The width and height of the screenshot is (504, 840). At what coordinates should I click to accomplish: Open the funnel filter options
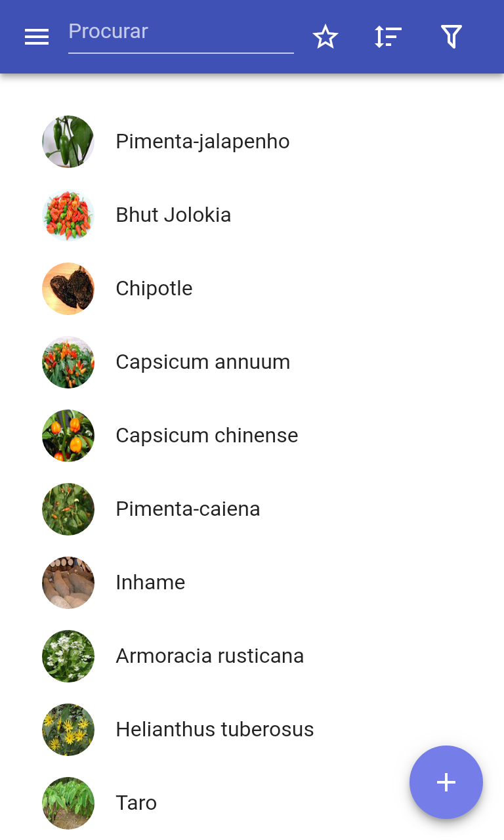coord(451,37)
